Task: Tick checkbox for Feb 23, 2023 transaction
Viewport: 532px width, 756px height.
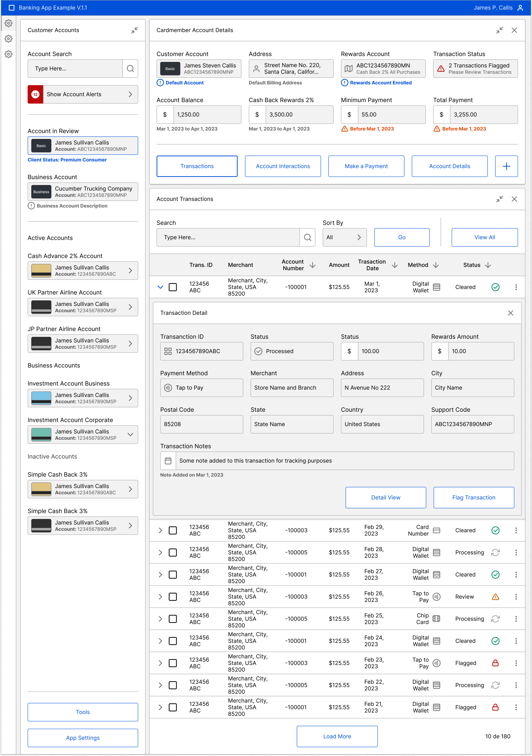Action: tap(173, 663)
